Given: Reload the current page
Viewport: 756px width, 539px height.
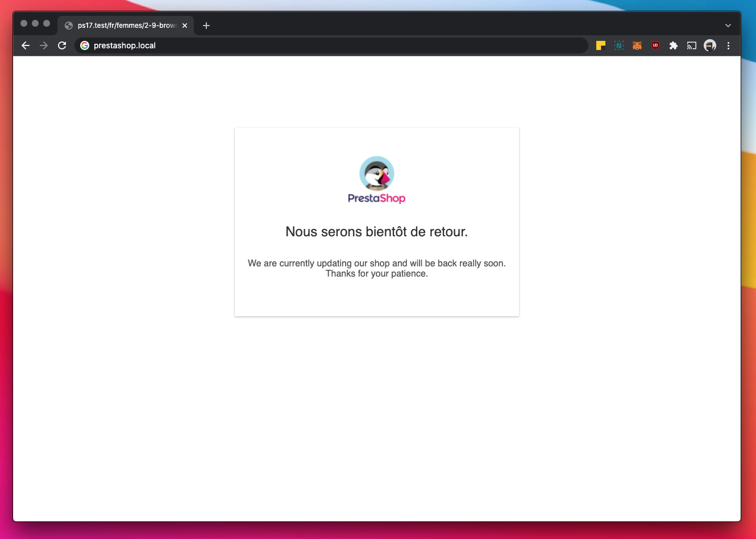Looking at the screenshot, I should point(62,45).
